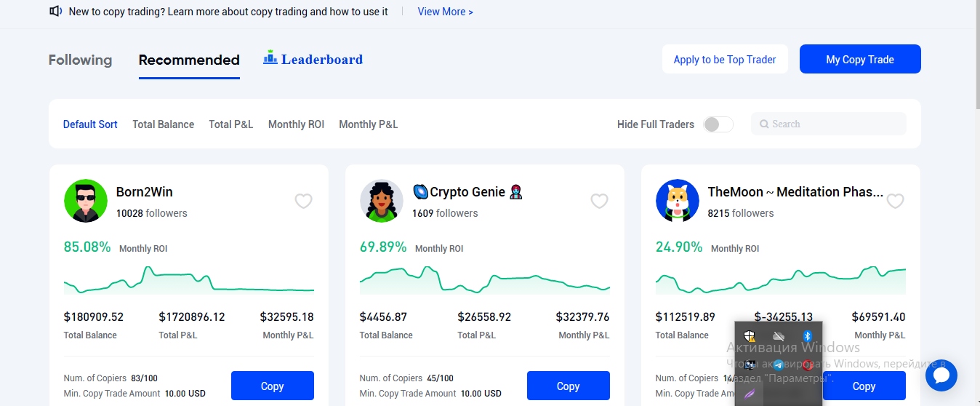This screenshot has width=980, height=406.
Task: Click the $180909.52 Total Balance value
Action: (x=94, y=317)
